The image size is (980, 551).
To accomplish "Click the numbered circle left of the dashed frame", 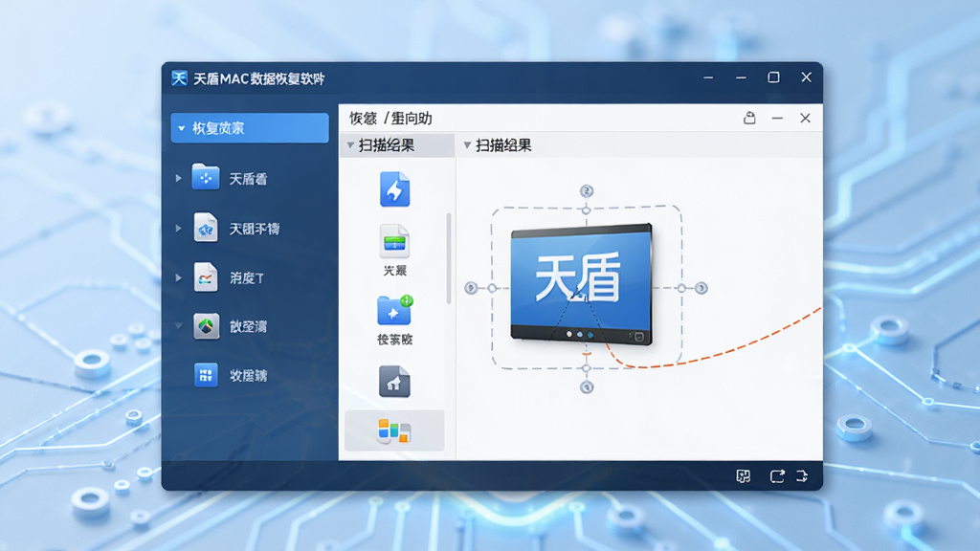I will 471,288.
